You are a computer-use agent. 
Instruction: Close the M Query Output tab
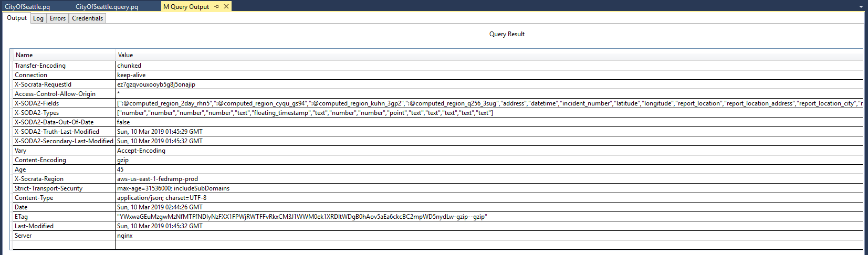click(x=226, y=7)
